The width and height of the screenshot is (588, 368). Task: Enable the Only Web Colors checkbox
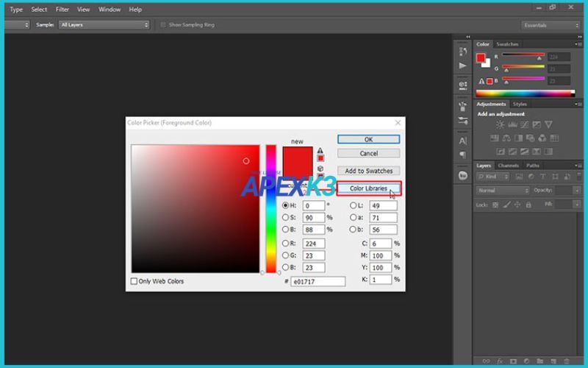tap(134, 281)
